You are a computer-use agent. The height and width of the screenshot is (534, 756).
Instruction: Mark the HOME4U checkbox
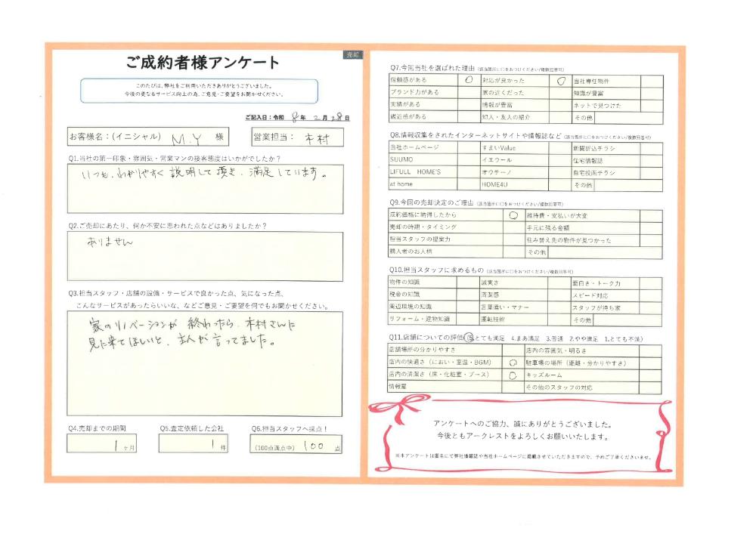(558, 184)
